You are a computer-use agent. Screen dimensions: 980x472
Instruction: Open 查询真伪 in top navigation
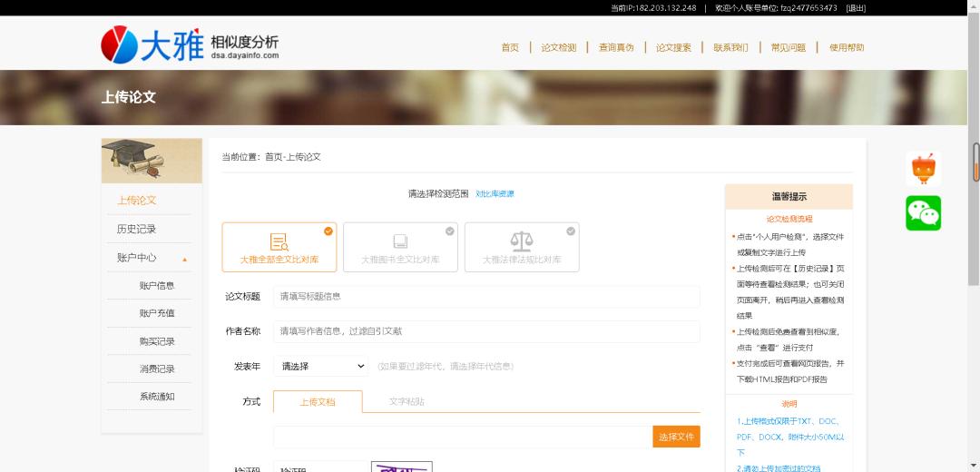(616, 47)
